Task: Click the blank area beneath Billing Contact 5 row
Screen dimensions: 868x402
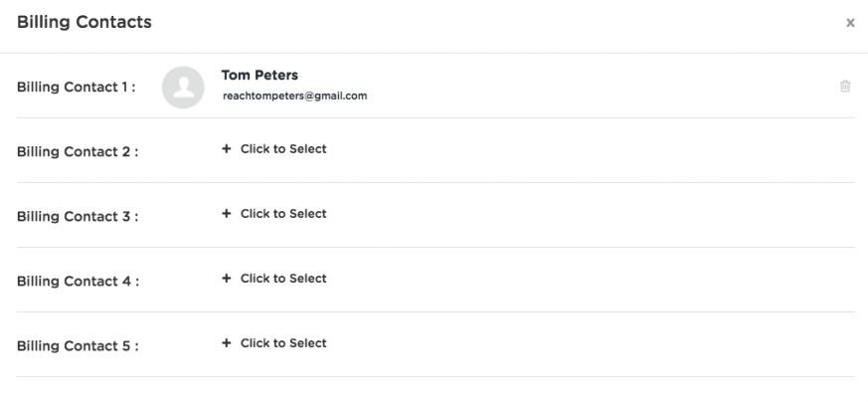Action: coord(434,390)
